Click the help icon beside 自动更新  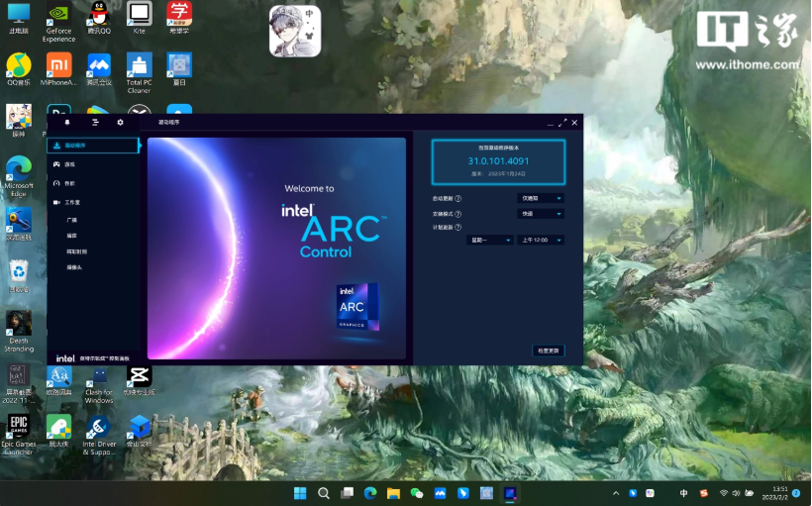[457, 198]
